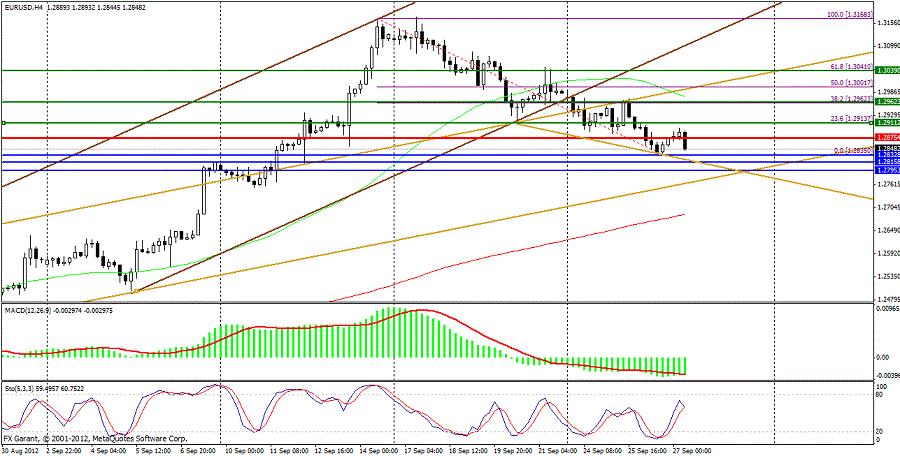Click the green 1.2962 price tag
The width and height of the screenshot is (900, 456).
(x=886, y=102)
